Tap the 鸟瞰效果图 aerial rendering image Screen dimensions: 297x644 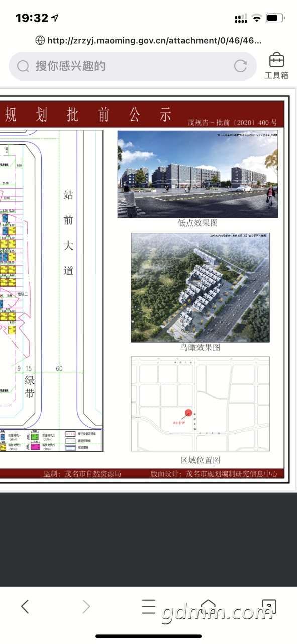(200, 288)
